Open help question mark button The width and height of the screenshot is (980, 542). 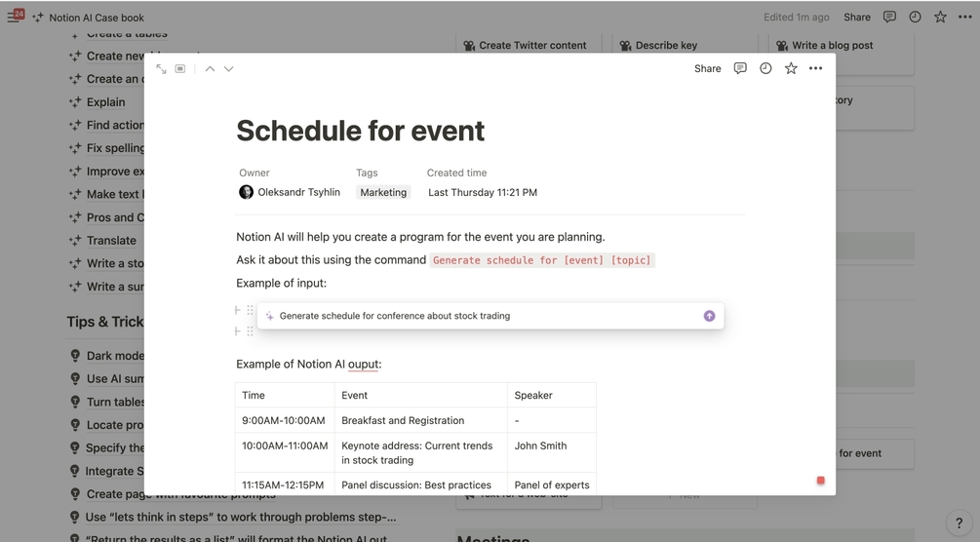point(959,523)
